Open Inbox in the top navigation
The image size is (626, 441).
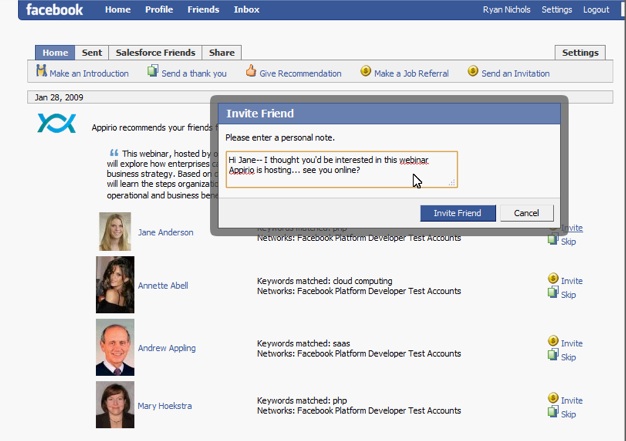(246, 10)
